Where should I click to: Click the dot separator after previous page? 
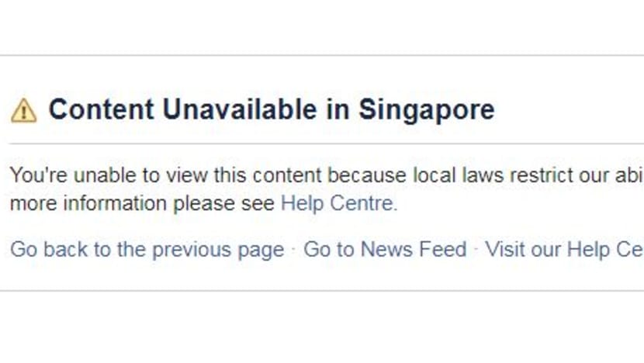point(293,250)
